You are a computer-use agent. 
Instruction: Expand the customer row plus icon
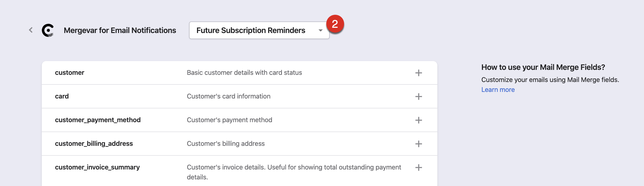click(418, 73)
